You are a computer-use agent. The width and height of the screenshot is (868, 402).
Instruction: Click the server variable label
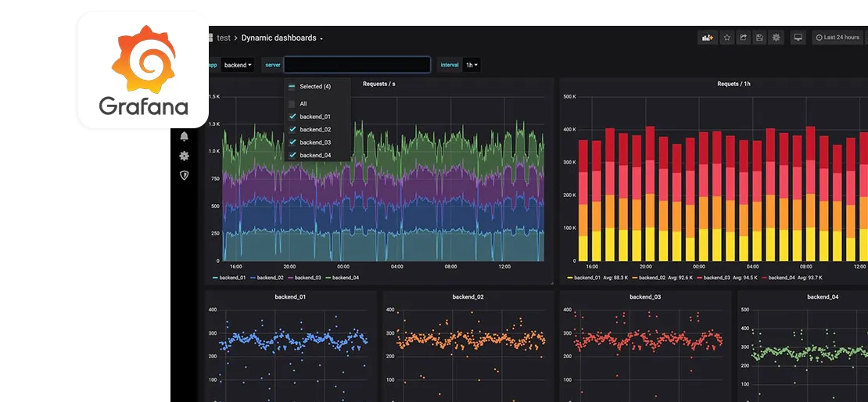point(273,65)
